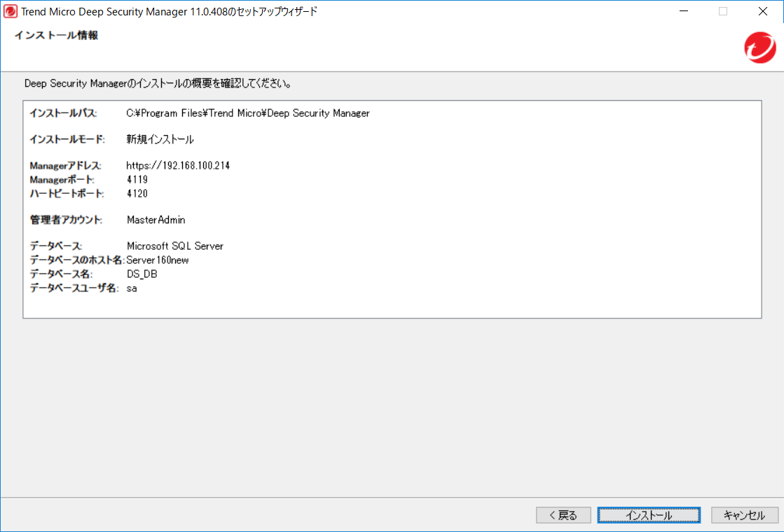The height and width of the screenshot is (532, 784).
Task: Select Manager address https://192.168.100.214
Action: pyautogui.click(x=178, y=165)
